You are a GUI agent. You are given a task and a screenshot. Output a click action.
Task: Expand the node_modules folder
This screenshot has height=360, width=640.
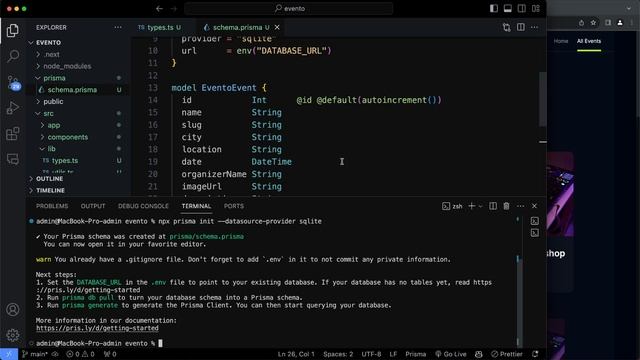click(x=67, y=66)
